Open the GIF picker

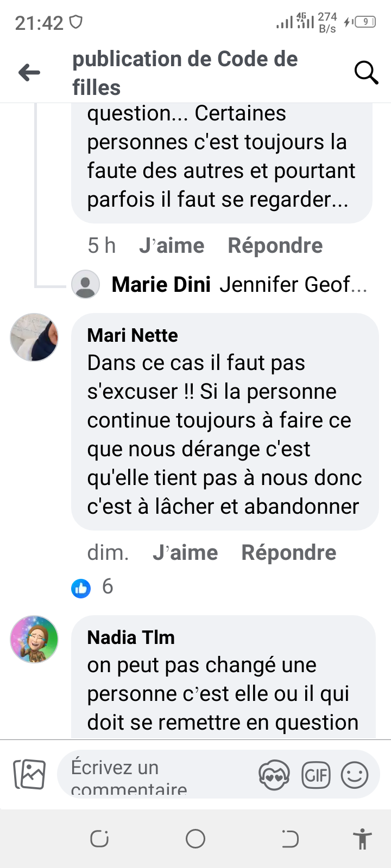pyautogui.click(x=316, y=775)
